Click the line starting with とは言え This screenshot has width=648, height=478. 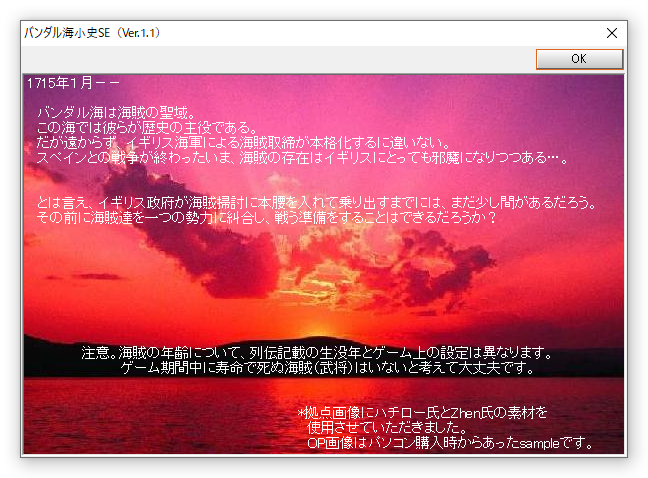pyautogui.click(x=316, y=203)
